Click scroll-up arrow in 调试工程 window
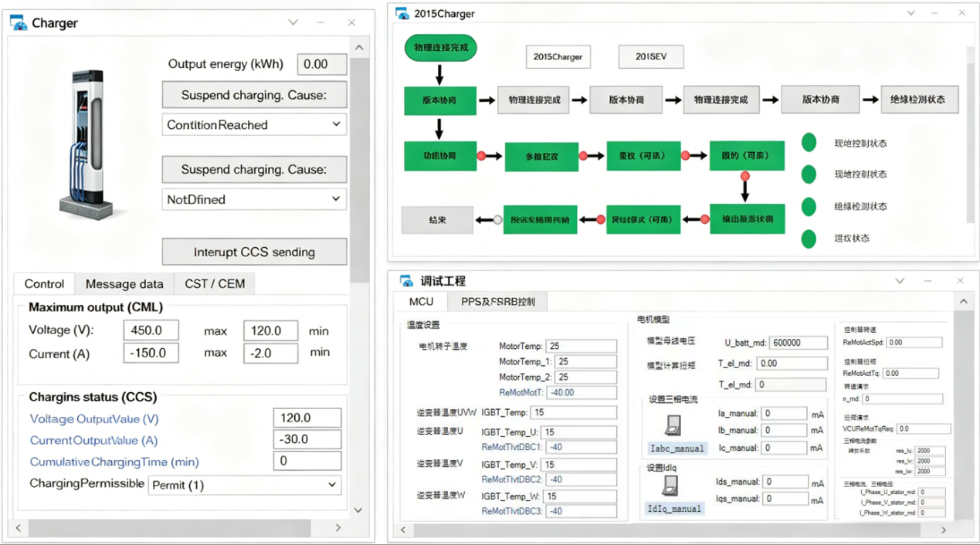This screenshot has height=545, width=980. click(x=963, y=301)
